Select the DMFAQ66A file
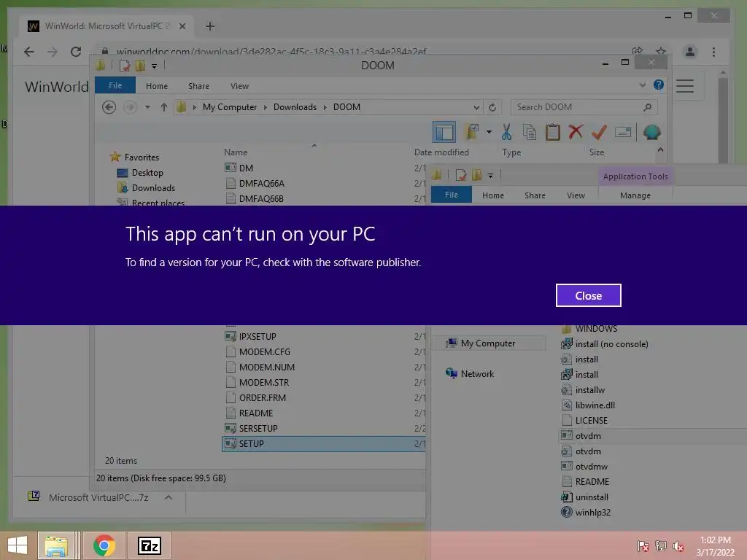The image size is (747, 560). [x=262, y=183]
